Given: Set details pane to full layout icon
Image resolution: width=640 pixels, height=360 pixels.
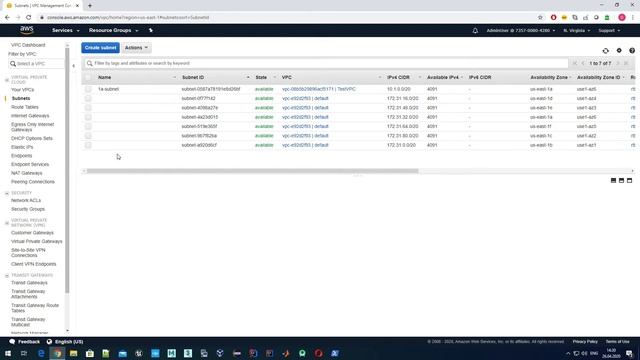Looking at the screenshot, I should tap(629, 180).
